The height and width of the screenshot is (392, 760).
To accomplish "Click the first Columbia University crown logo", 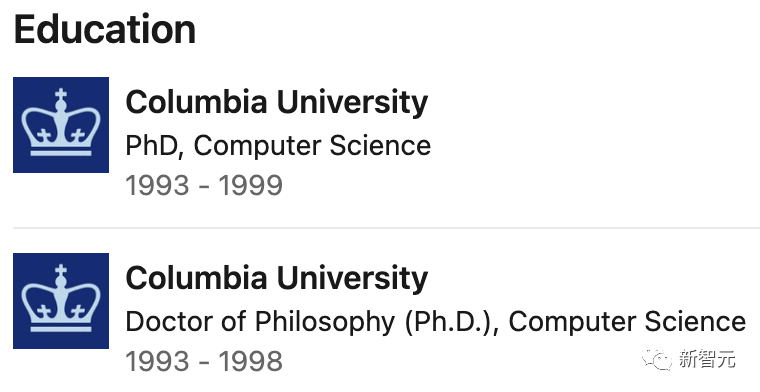I will pyautogui.click(x=61, y=125).
